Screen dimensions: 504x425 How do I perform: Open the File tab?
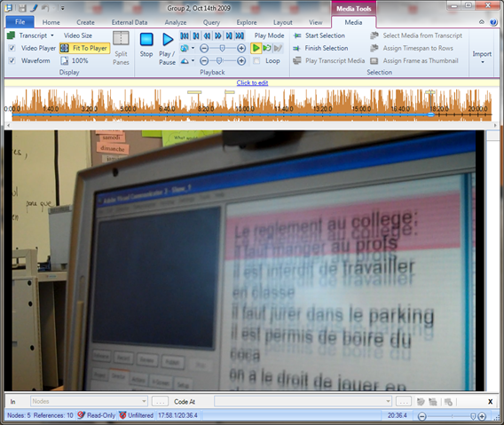[20, 22]
